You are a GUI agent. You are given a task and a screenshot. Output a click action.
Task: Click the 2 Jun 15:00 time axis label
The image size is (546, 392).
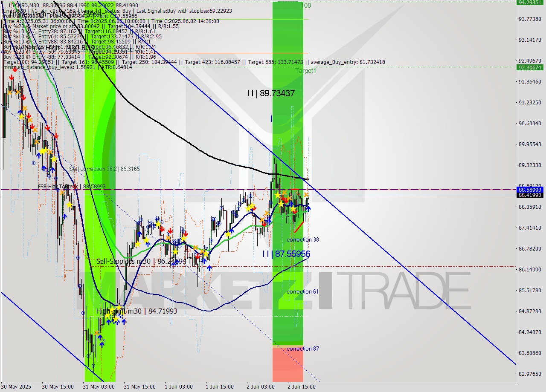301,387
